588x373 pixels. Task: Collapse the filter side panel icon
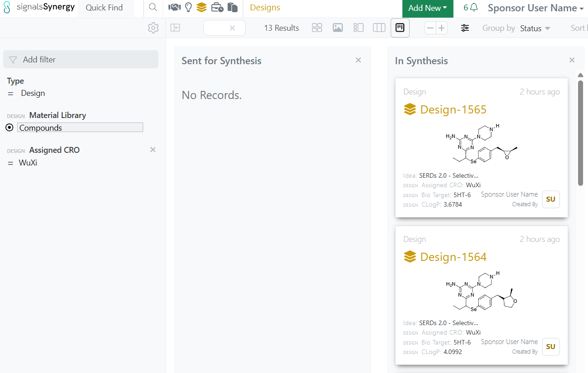(175, 28)
